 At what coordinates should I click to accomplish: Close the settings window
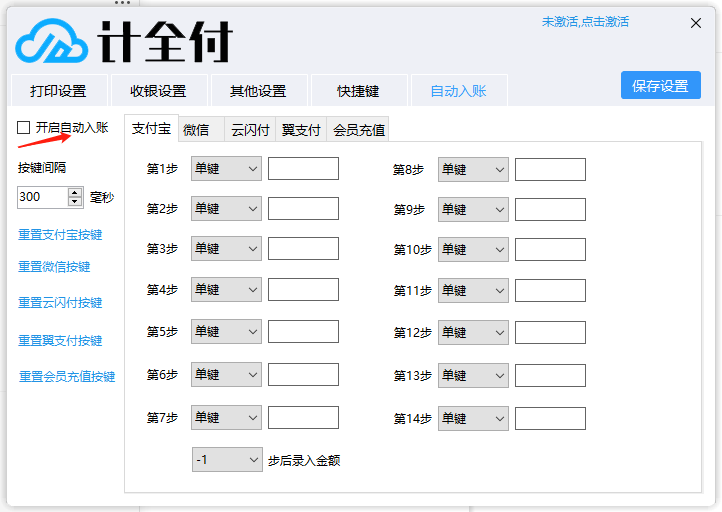click(x=696, y=23)
